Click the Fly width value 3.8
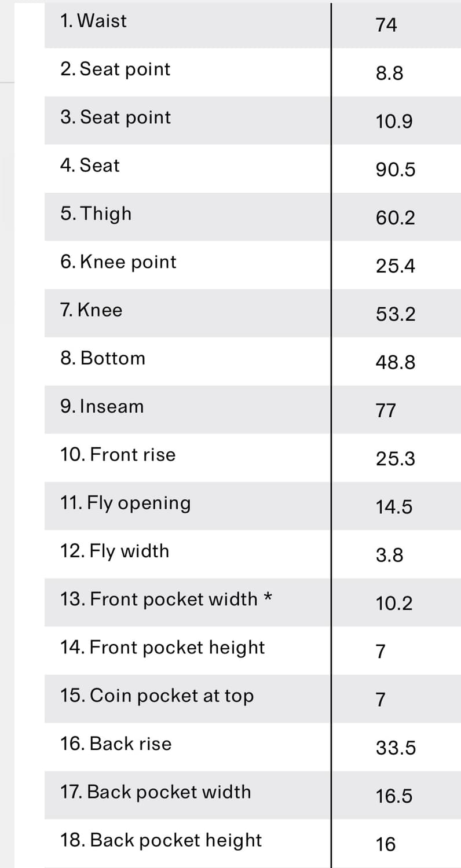This screenshot has height=868, width=461. pyautogui.click(x=390, y=556)
